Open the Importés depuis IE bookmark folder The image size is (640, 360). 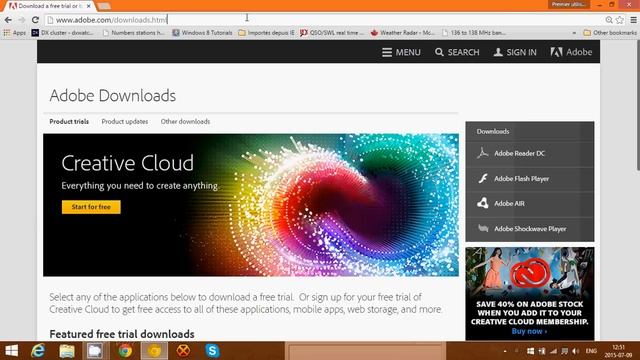click(267, 33)
